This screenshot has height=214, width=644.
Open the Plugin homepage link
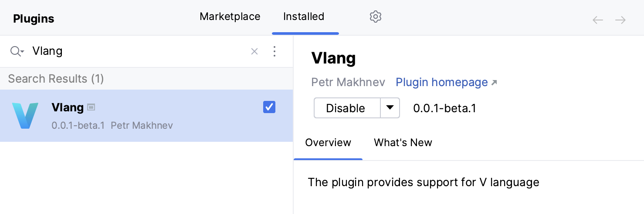pyautogui.click(x=441, y=82)
